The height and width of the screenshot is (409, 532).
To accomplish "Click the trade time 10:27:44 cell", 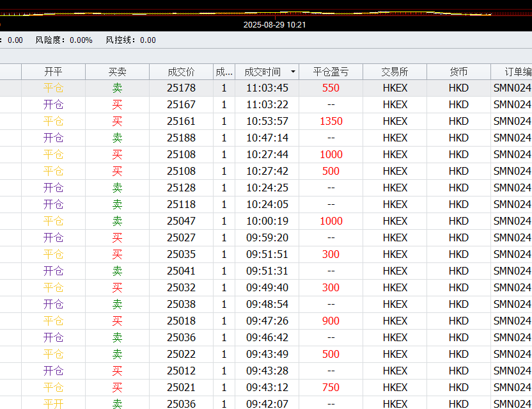I will 267,154.
